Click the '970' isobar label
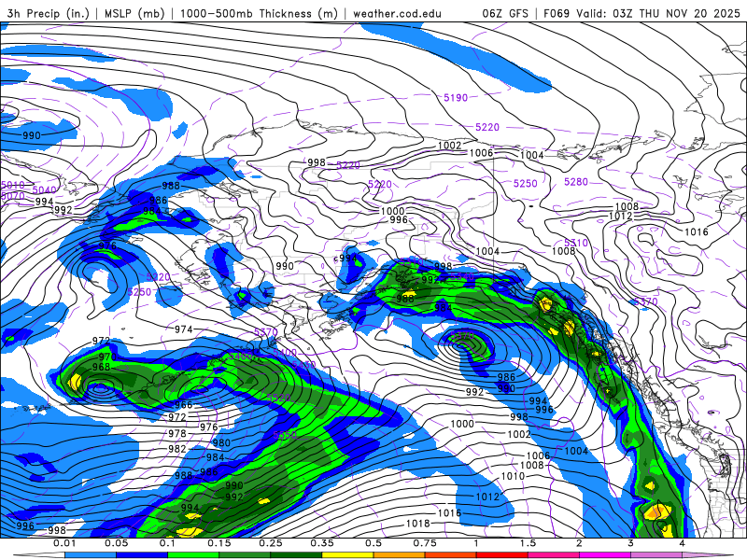 point(107,357)
